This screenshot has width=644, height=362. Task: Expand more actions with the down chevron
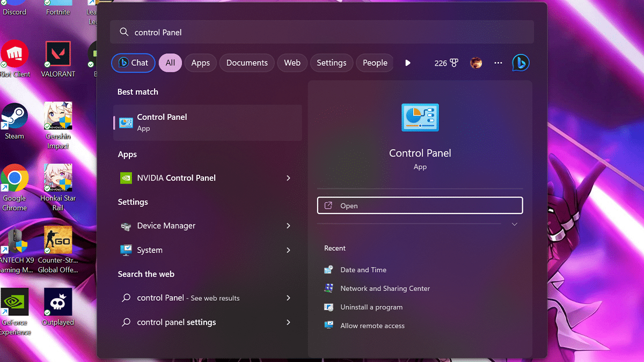[514, 224]
